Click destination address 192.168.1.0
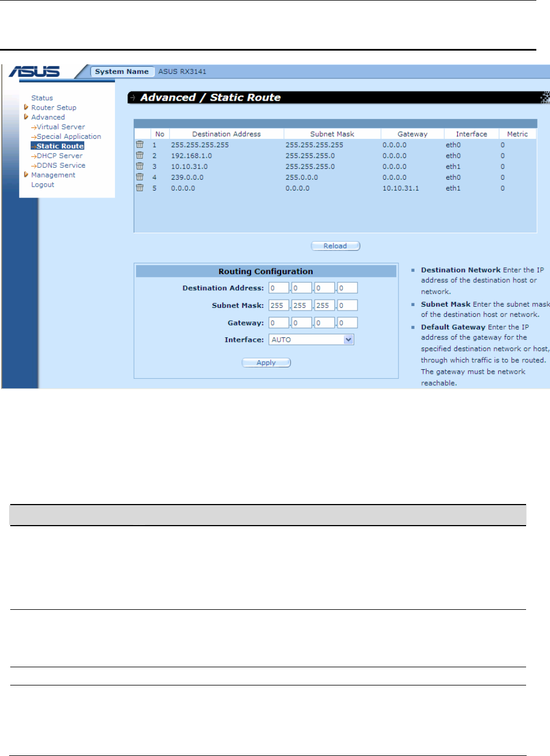Image resolution: width=550 pixels, height=756 pixels. click(x=191, y=156)
